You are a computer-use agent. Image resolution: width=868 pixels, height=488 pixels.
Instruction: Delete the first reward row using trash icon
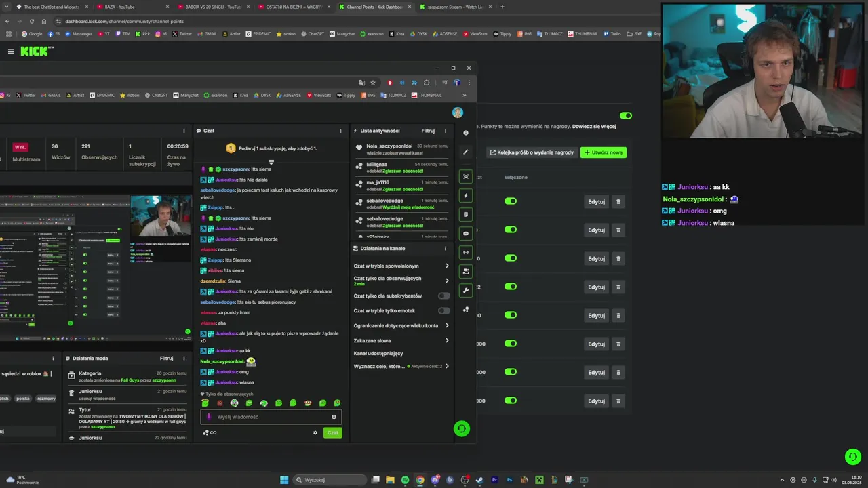[x=618, y=201]
